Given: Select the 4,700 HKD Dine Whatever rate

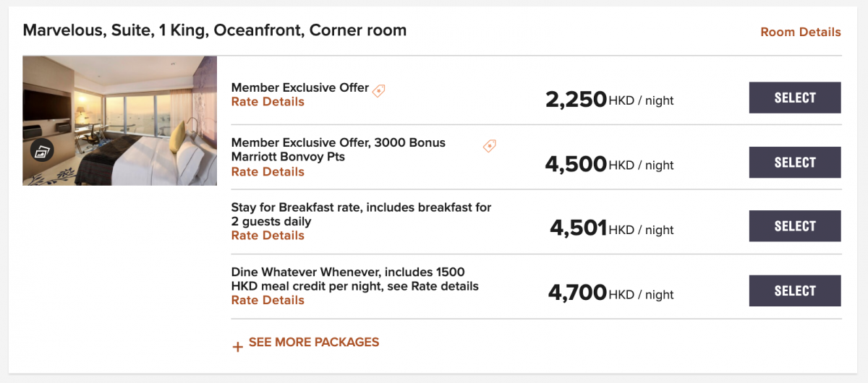Looking at the screenshot, I should (795, 291).
